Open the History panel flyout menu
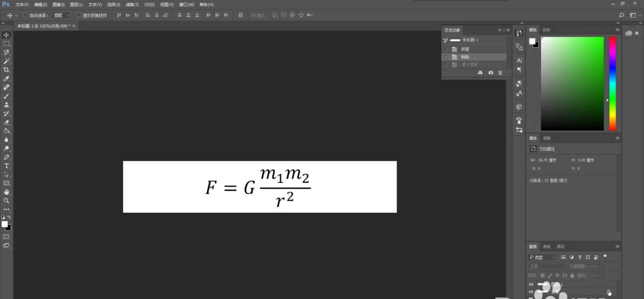This screenshot has width=644, height=299. [508, 30]
